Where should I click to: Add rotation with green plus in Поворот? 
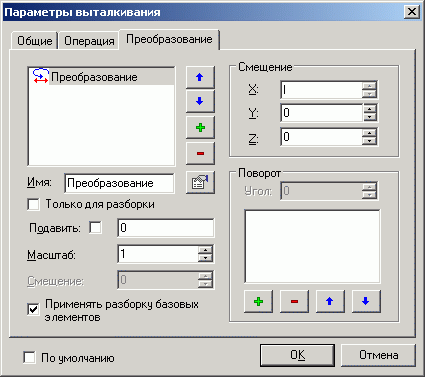(258, 301)
